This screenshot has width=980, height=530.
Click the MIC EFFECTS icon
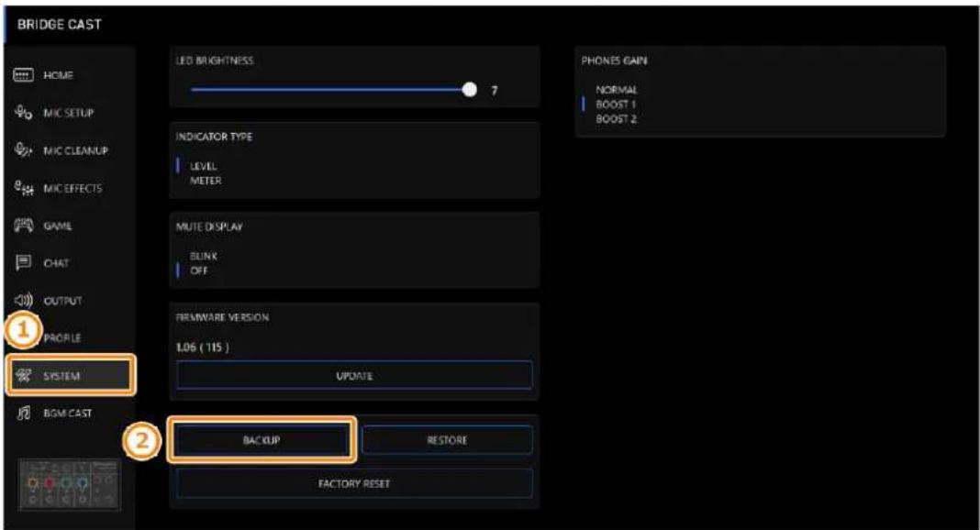pos(23,188)
